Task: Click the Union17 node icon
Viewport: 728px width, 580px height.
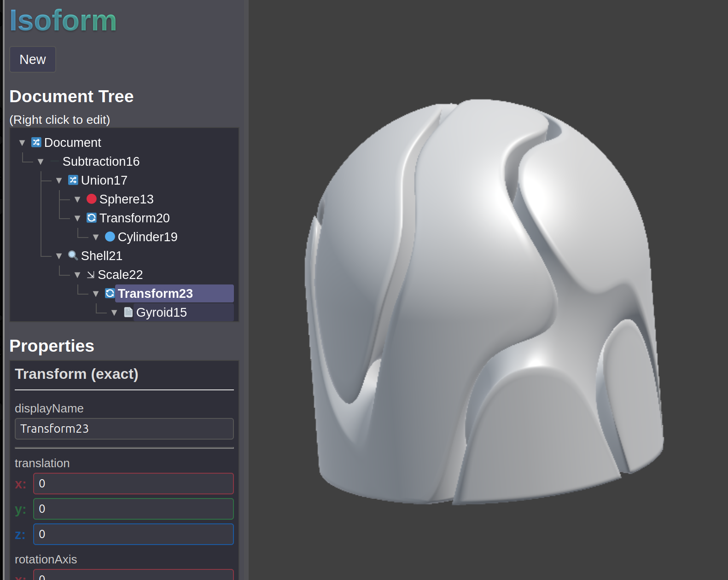Action: pos(73,180)
